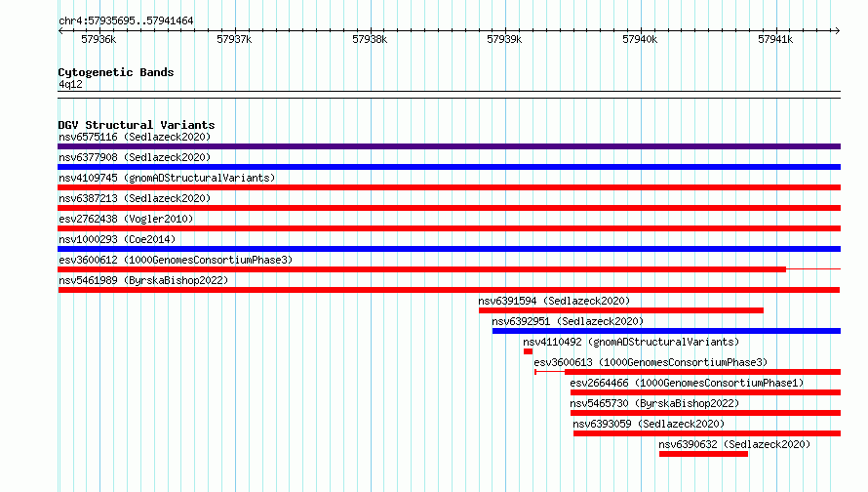Open the esv2762438 (Vogler2010) label

pyautogui.click(x=126, y=219)
